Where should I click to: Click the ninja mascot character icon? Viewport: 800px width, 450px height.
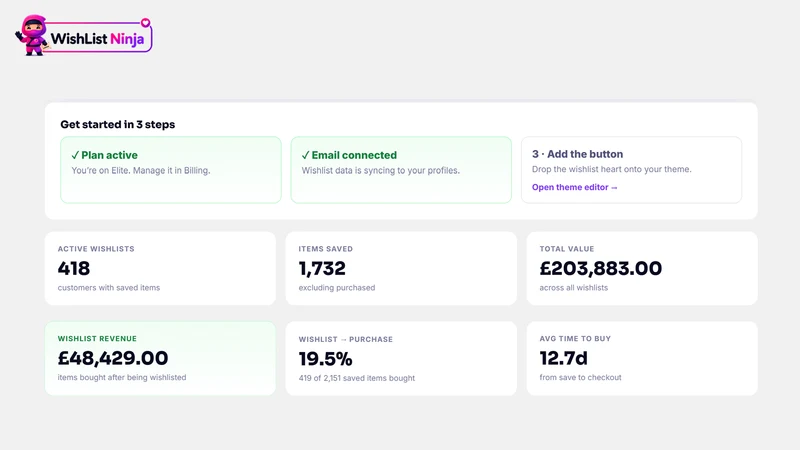(x=32, y=35)
